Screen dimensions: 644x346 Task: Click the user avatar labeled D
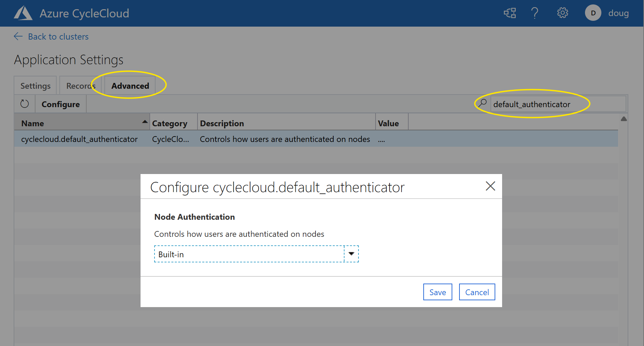593,13
